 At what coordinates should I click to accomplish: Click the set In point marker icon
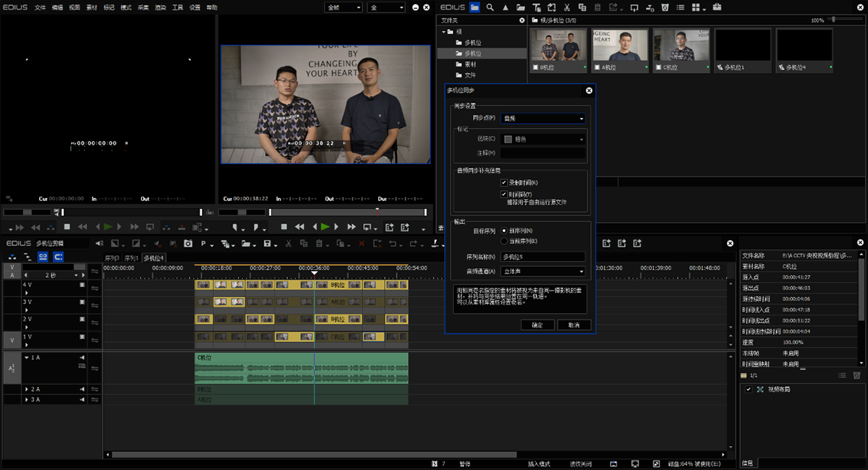(x=235, y=226)
